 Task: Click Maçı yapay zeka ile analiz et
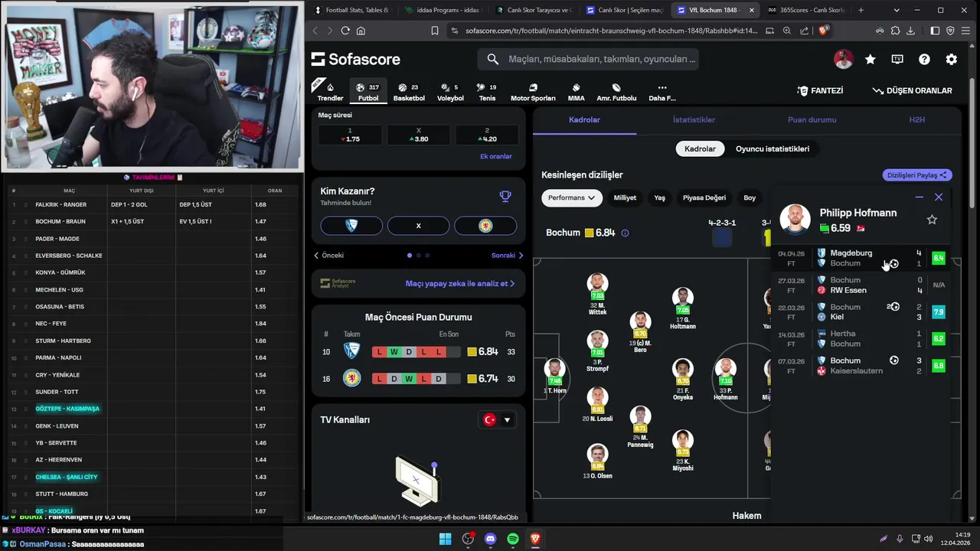[460, 283]
